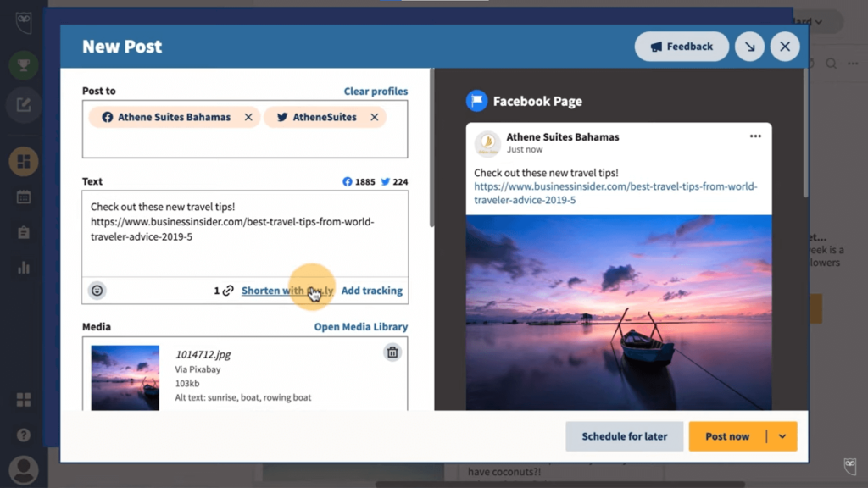This screenshot has height=488, width=868.
Task: Open the emoji picker in text box
Action: 97,291
